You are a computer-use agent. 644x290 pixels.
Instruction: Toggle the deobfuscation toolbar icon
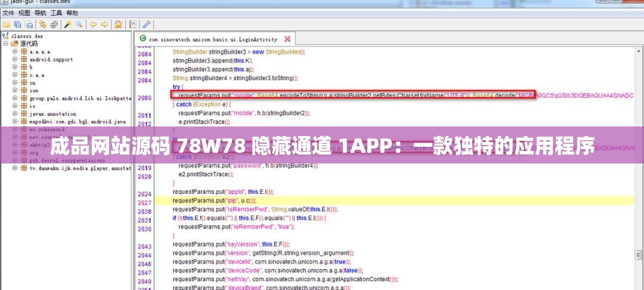pos(118,24)
